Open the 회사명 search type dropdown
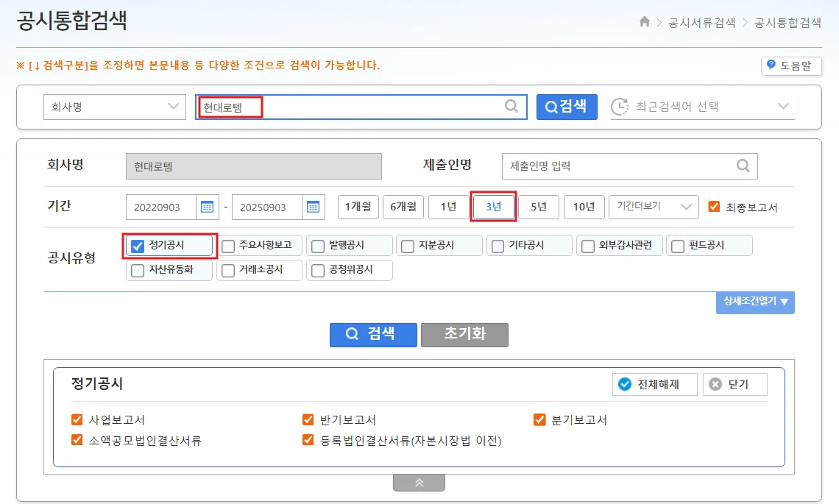The width and height of the screenshot is (839, 504). tap(115, 107)
